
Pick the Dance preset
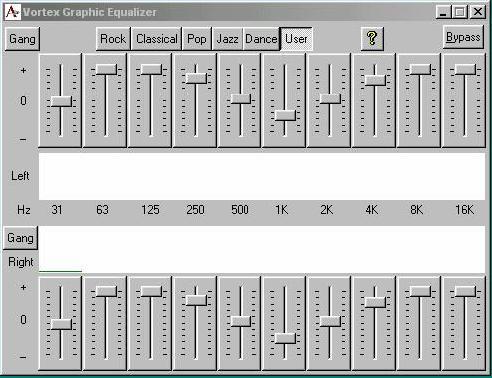(x=261, y=39)
